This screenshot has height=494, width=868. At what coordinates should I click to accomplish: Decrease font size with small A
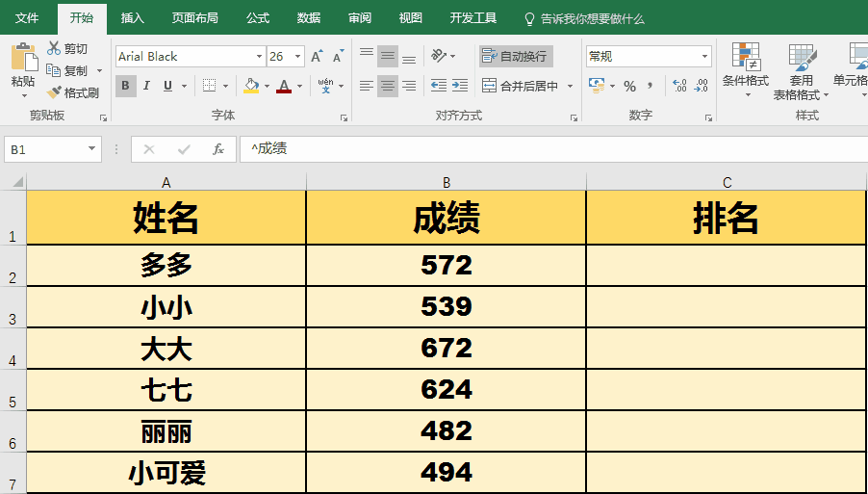(x=338, y=56)
